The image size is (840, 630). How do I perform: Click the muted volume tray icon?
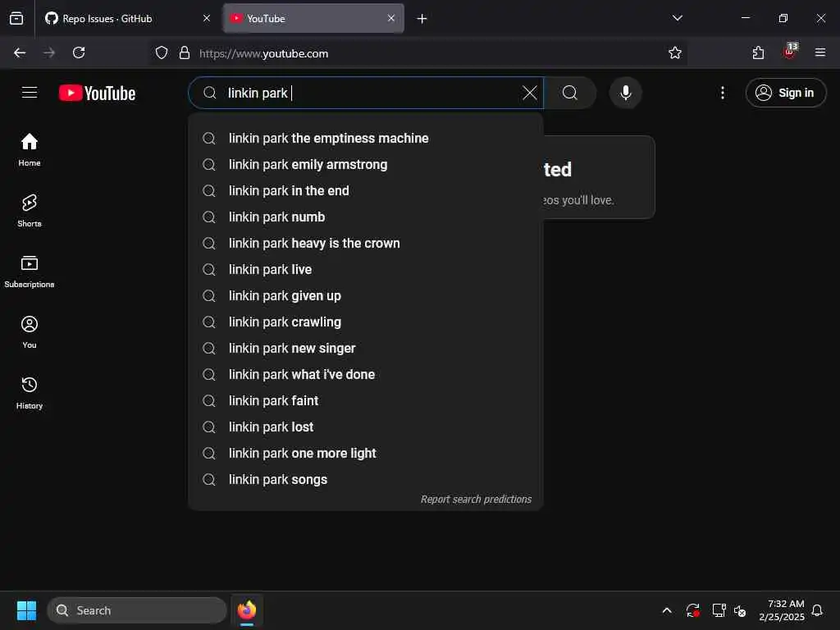pos(741,610)
